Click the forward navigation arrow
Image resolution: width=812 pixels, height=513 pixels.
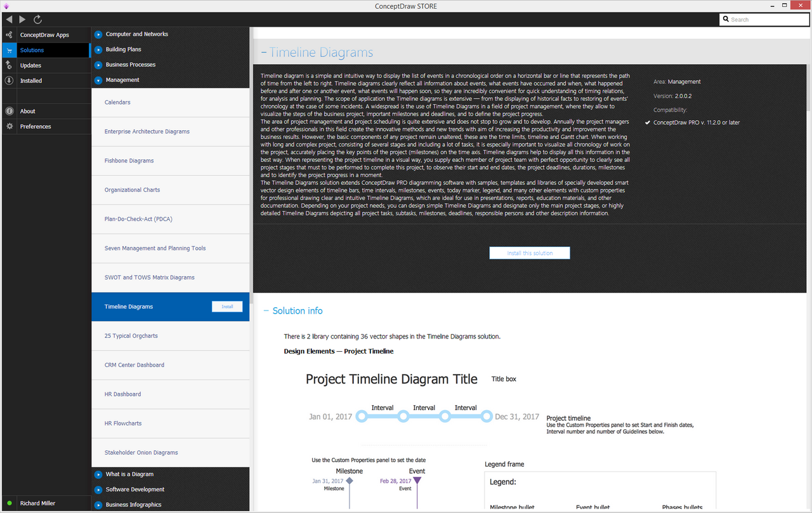23,20
